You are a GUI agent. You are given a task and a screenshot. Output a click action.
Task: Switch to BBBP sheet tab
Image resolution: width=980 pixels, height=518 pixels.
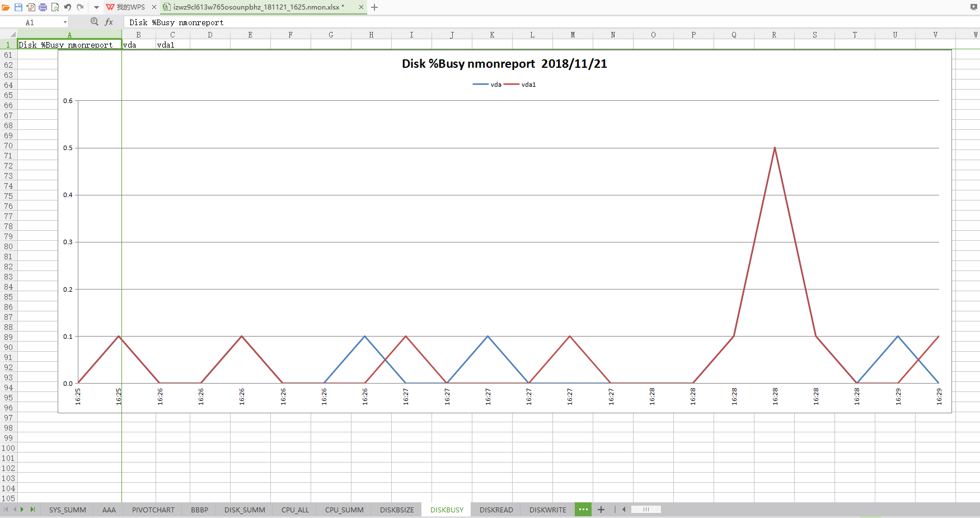tap(199, 510)
